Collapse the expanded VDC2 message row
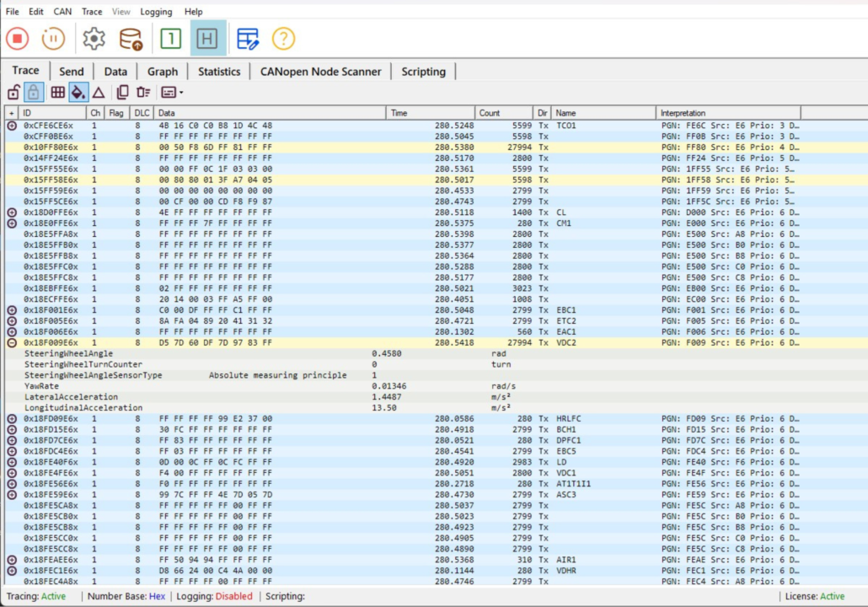 12,342
